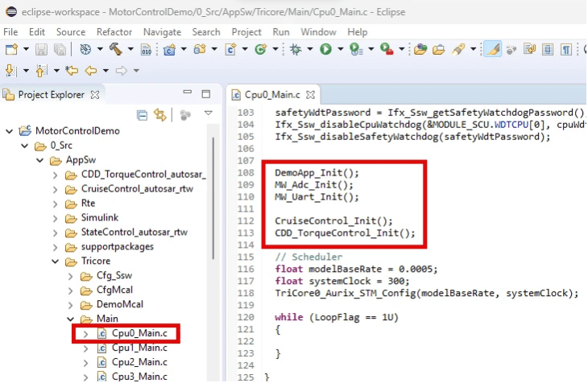The height and width of the screenshot is (387, 588).
Task: Toggle the Mark Occurrences highlighter icon
Action: click(493, 50)
